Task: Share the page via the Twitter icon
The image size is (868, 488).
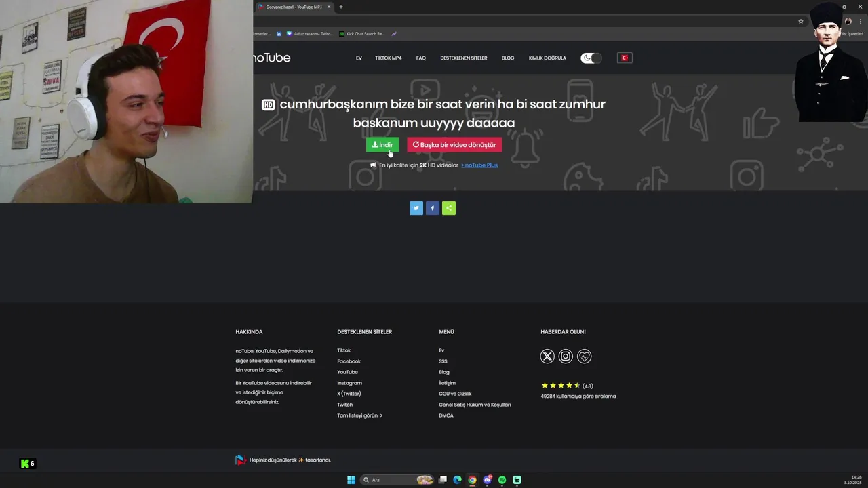Action: click(416, 208)
